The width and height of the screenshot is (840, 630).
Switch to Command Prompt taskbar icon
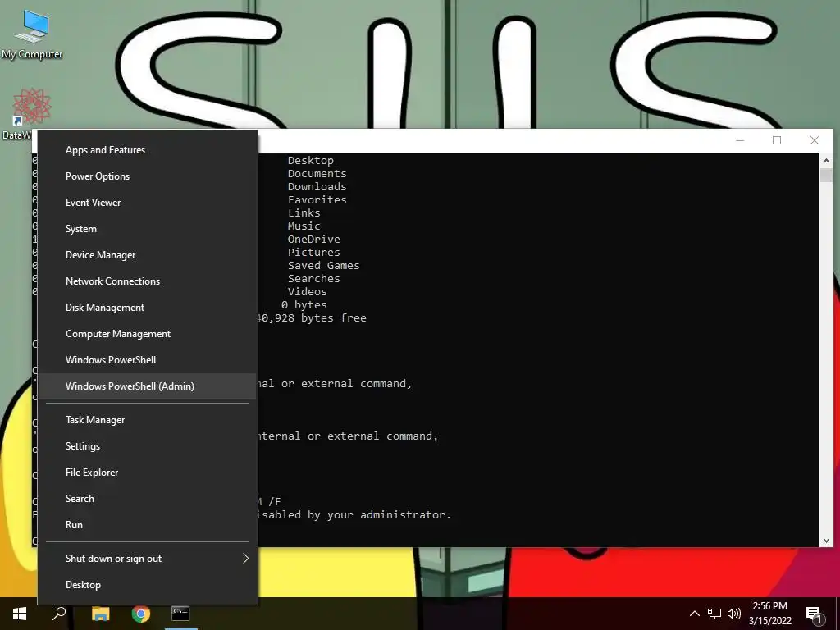(180, 614)
